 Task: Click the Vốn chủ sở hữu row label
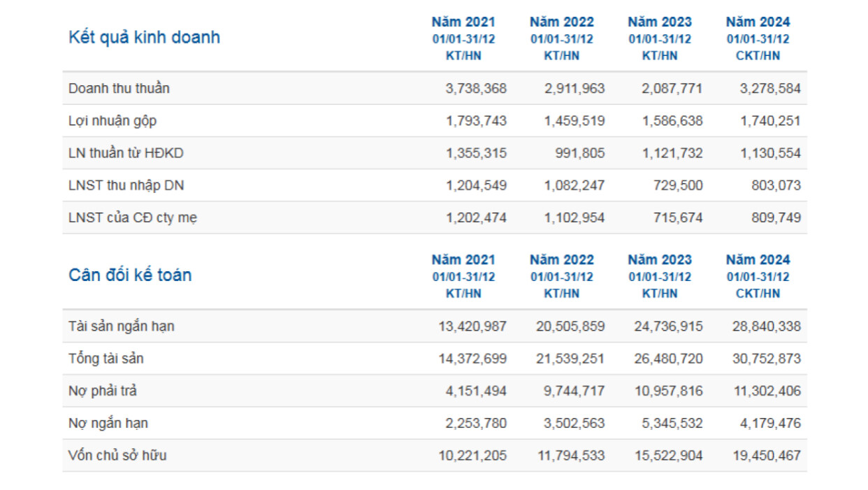[x=117, y=456]
